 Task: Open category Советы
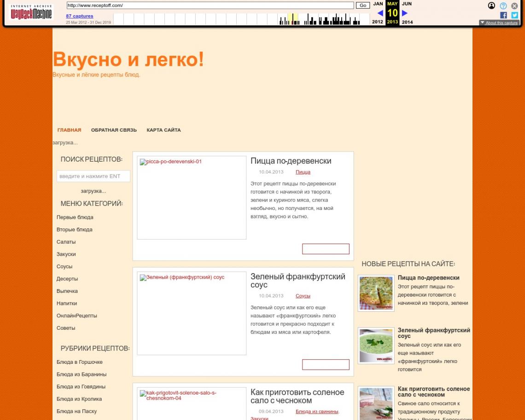click(65, 328)
